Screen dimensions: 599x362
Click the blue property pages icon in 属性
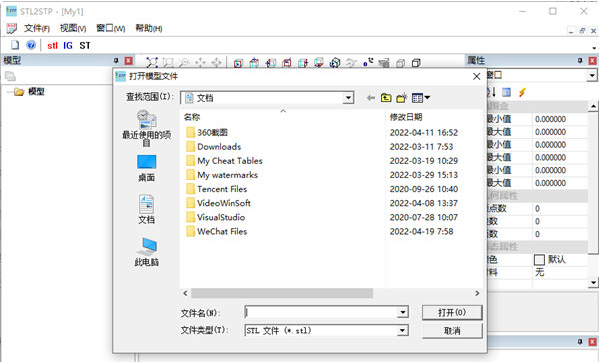click(x=507, y=92)
